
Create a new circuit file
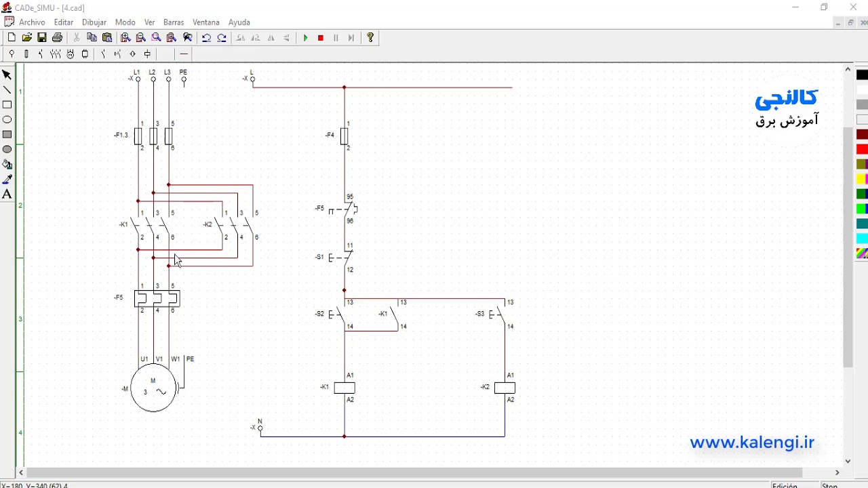pyautogui.click(x=12, y=38)
